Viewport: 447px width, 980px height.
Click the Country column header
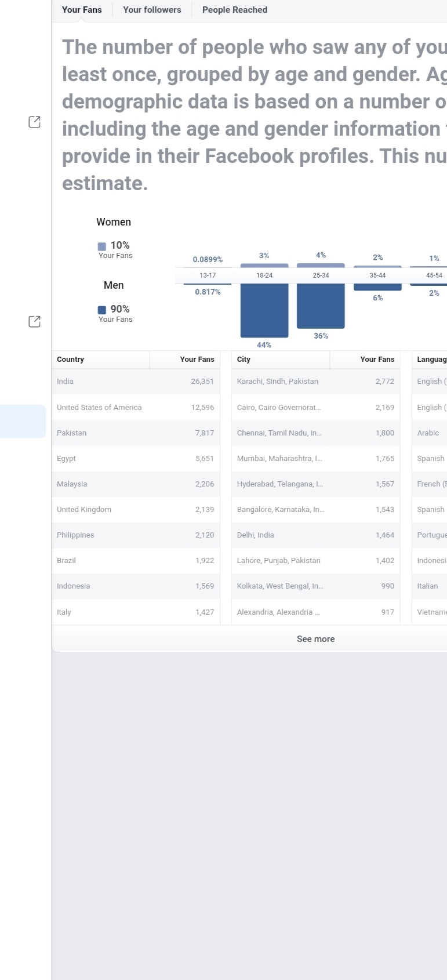pos(71,360)
